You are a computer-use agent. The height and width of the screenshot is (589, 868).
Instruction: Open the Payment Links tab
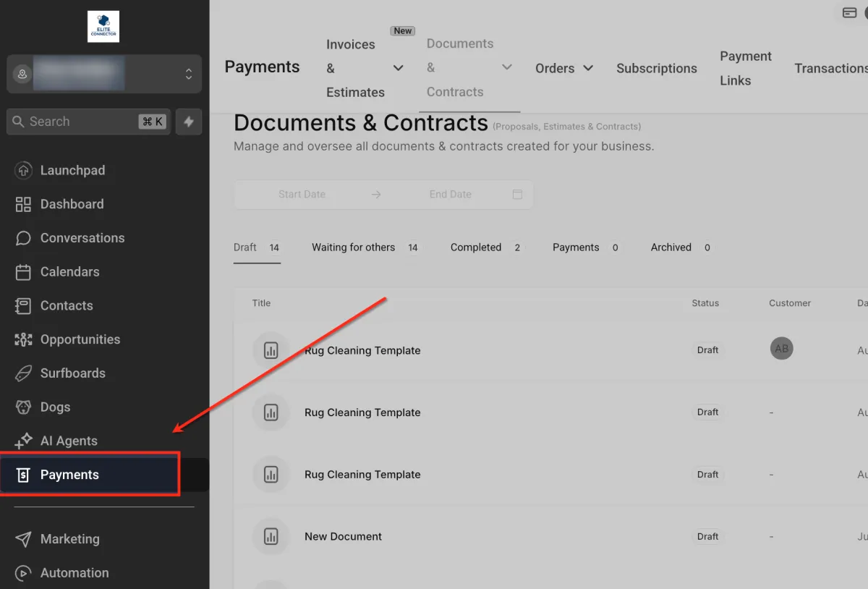[746, 68]
